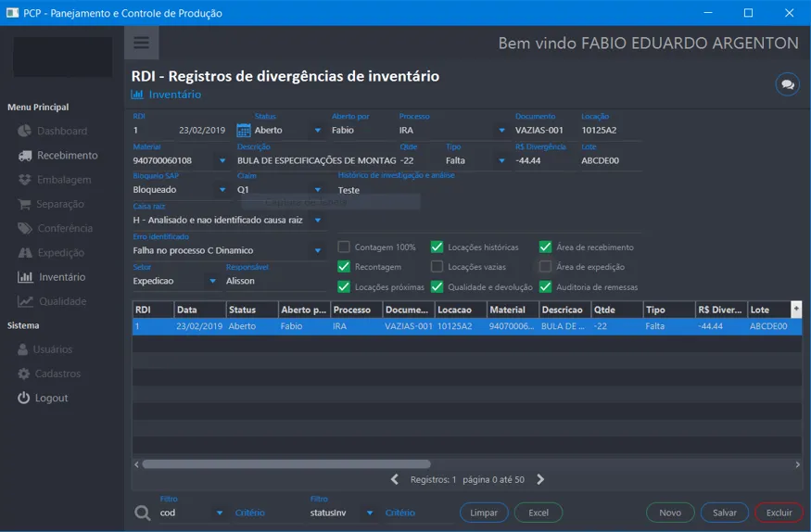Open the chat bubble icon

pyautogui.click(x=787, y=84)
